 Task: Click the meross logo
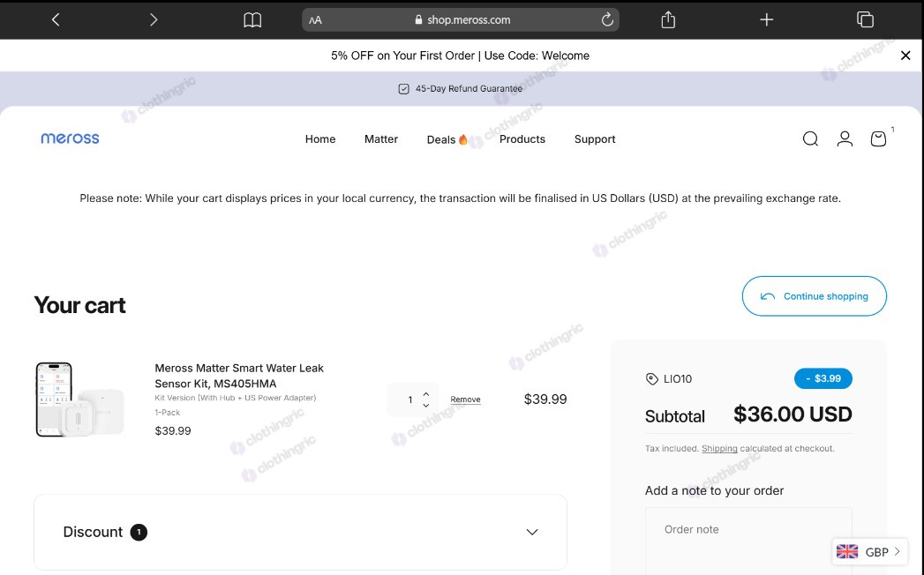70,138
